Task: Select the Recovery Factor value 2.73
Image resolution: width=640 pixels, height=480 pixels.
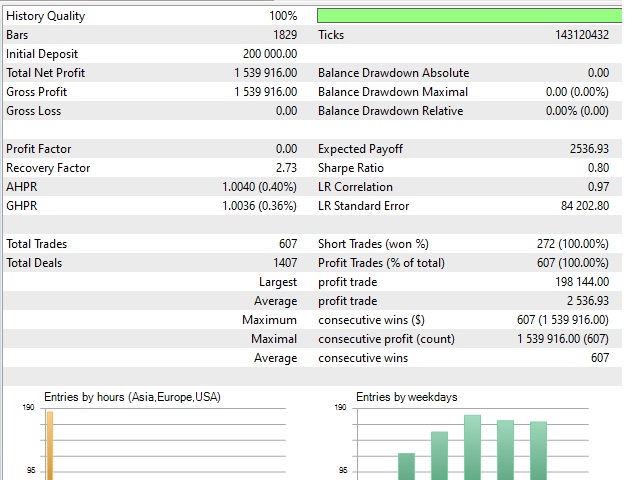Action: (x=286, y=168)
